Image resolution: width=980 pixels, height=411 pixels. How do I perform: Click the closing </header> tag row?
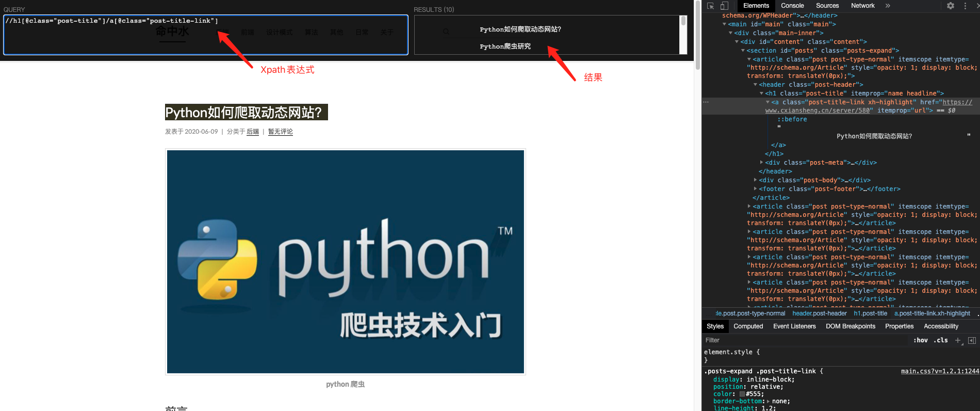coord(775,171)
